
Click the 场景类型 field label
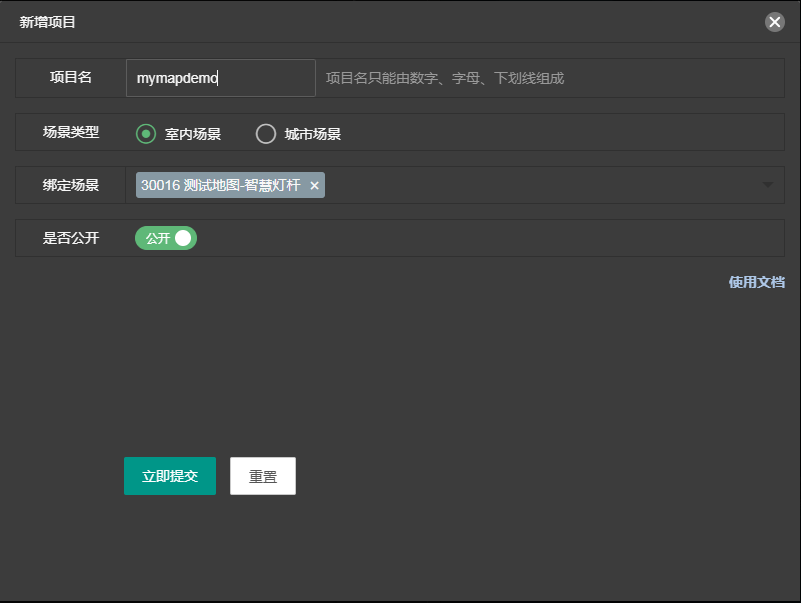pos(71,132)
